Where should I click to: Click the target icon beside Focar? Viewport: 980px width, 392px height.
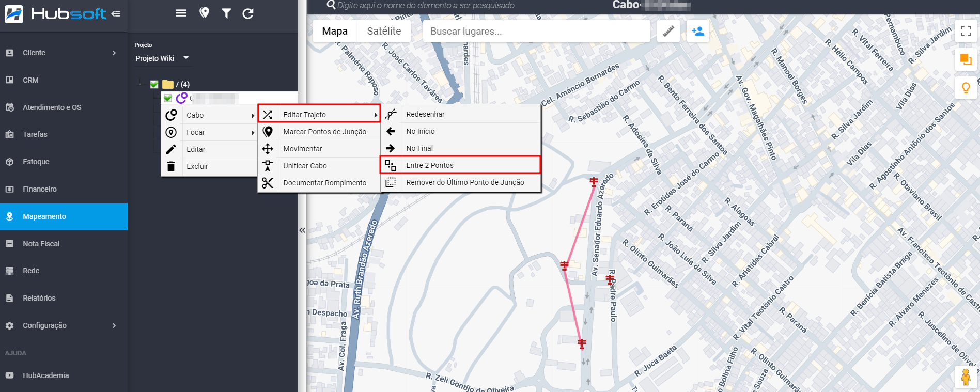coord(171,132)
